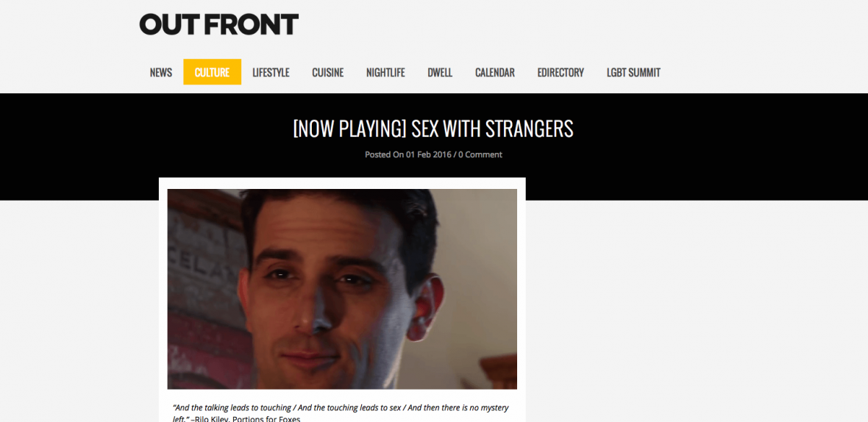Navigate to the Cuisine section

(x=328, y=73)
